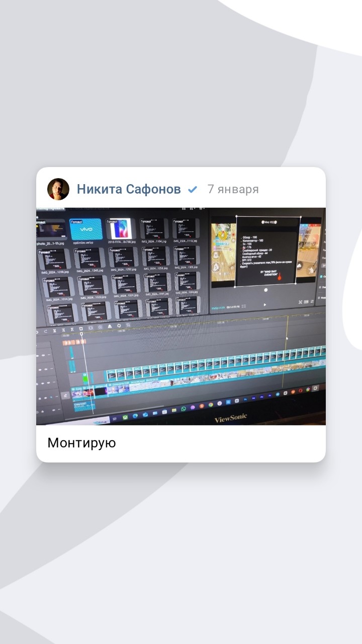Select the 2018-FIFA...8x768.jpg media thumbnail
This screenshot has width=362, height=644.
[121, 229]
